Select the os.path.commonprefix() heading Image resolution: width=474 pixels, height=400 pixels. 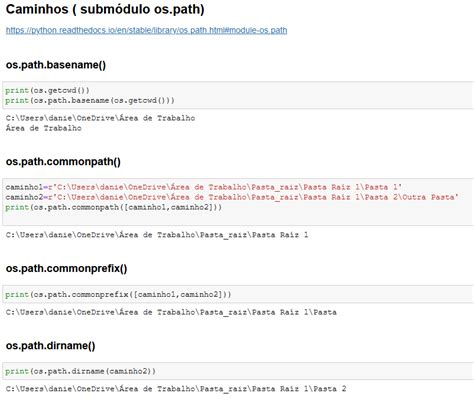click(66, 268)
